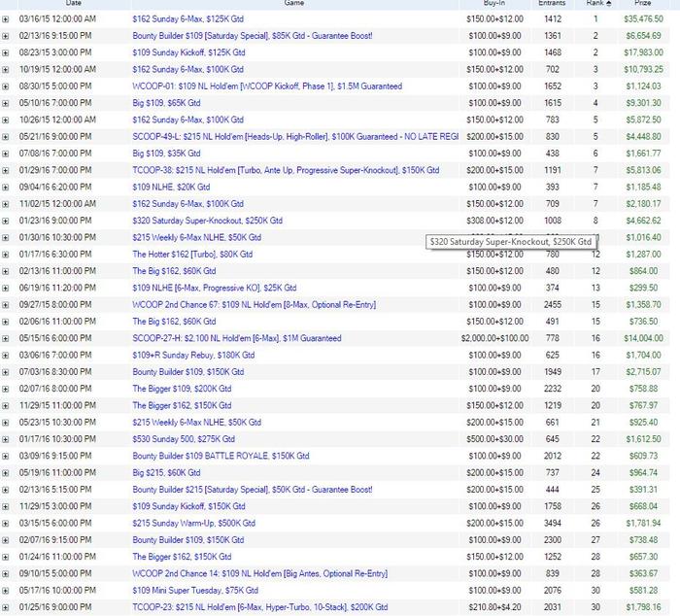Open WCOOP-01 $109 NL Hold'em Kickoff link
The image size is (680, 616).
pos(267,86)
